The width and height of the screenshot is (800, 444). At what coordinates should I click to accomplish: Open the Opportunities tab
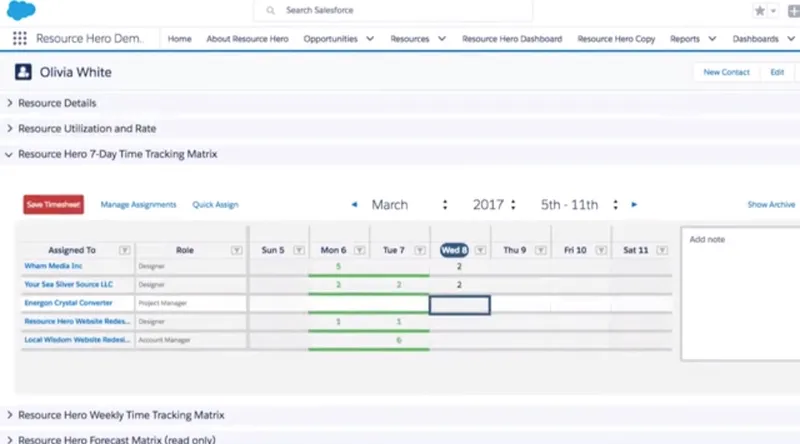point(331,39)
